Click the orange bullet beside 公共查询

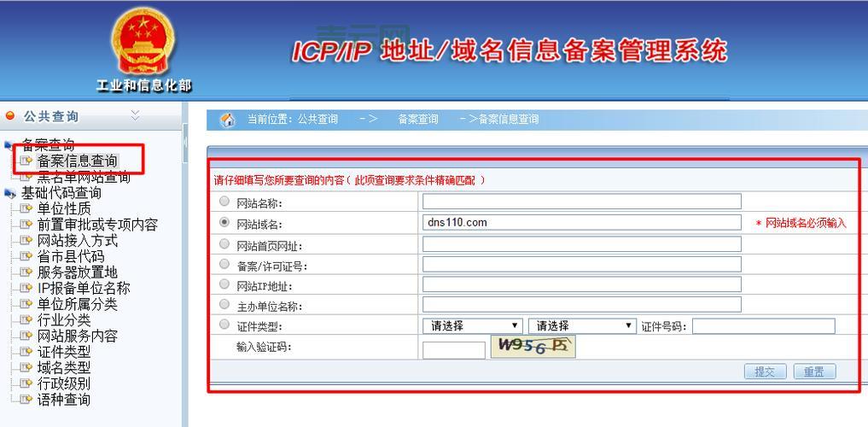(x=9, y=116)
